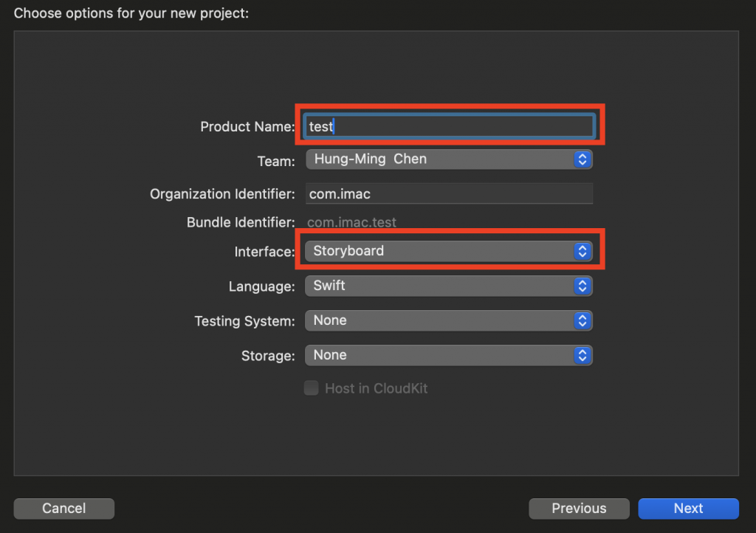The width and height of the screenshot is (756, 533).
Task: Continue with the Next button
Action: [688, 509]
